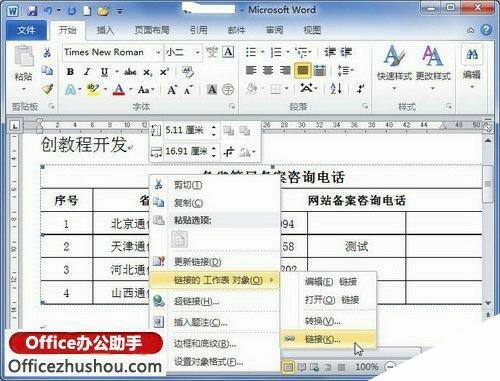
Task: Select Links(K) in the submenu
Action: pos(328,339)
